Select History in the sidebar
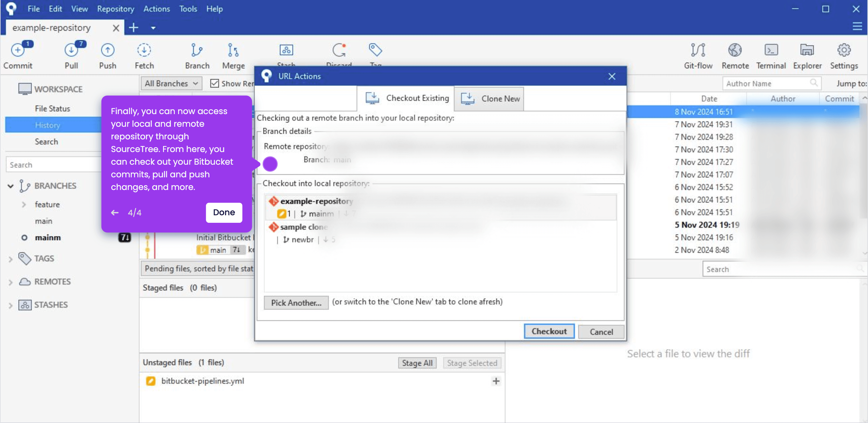868x423 pixels. (x=53, y=125)
